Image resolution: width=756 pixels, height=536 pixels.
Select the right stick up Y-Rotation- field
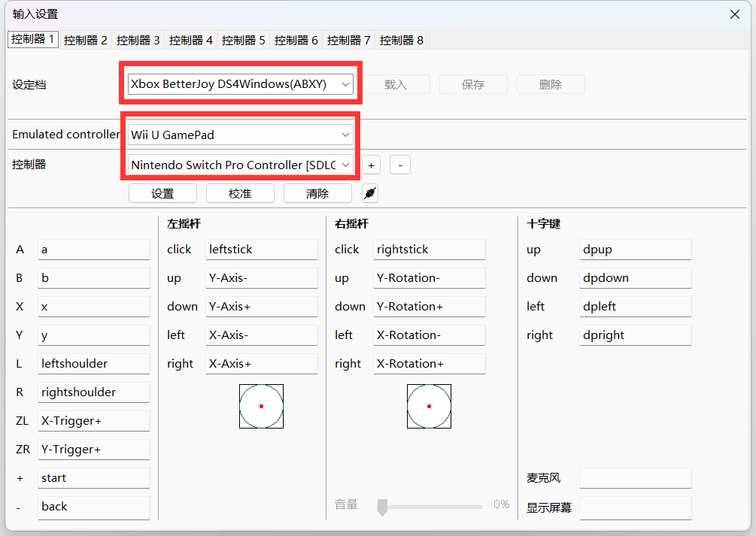(x=430, y=278)
